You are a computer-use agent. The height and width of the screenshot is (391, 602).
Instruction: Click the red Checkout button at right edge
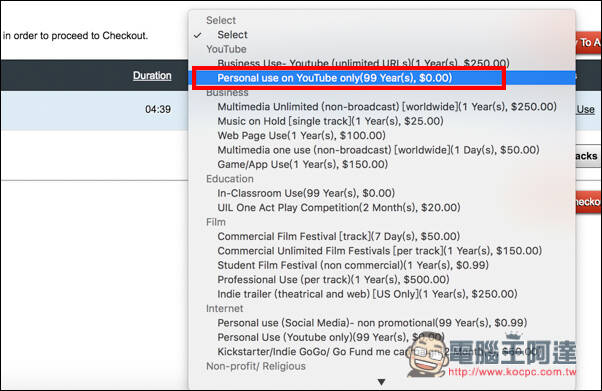point(587,202)
